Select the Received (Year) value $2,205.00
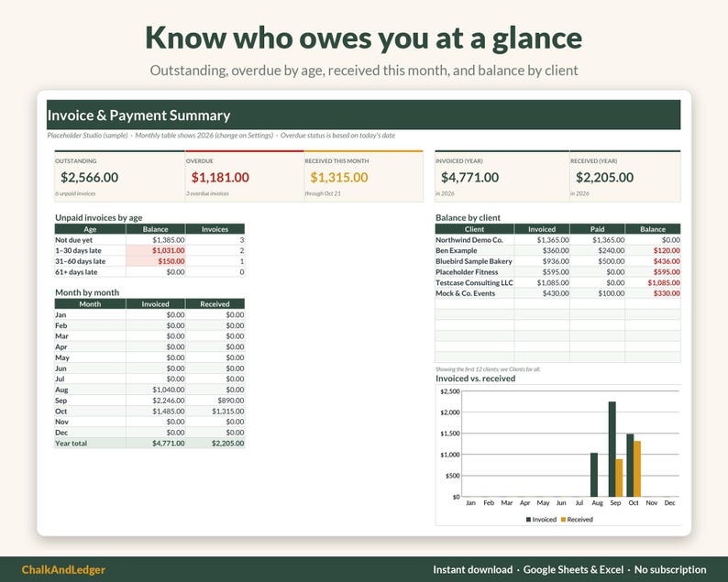 click(604, 177)
